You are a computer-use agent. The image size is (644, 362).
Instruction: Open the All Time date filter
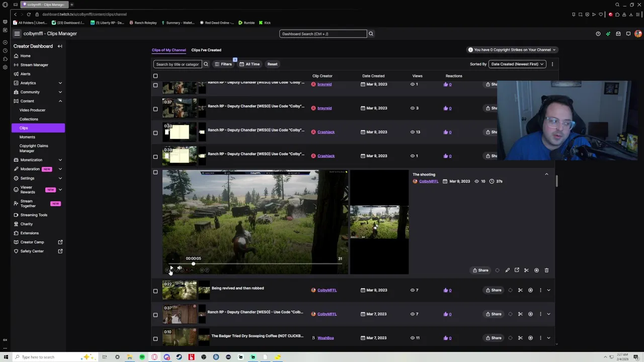(x=250, y=64)
